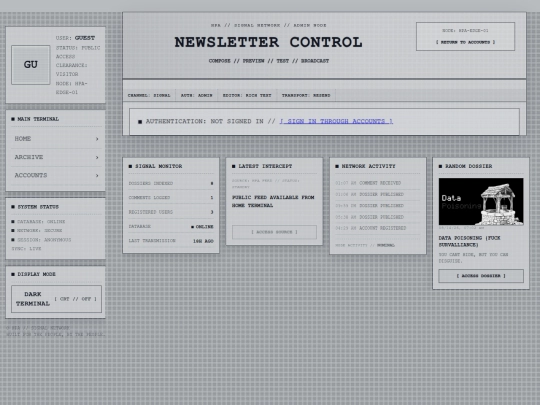Click the NETWORK: SECURE status line
The width and height of the screenshot is (540, 405).
click(37, 231)
